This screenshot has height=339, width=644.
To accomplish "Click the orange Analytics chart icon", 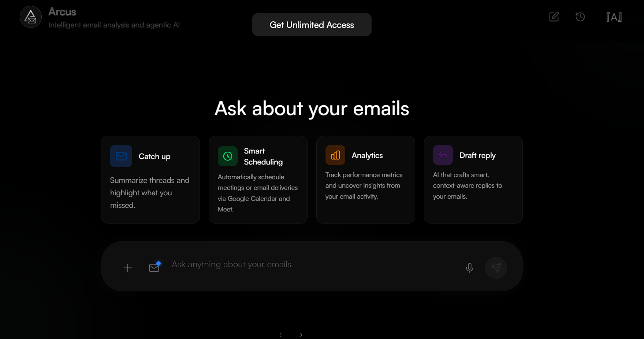I will coord(335,155).
